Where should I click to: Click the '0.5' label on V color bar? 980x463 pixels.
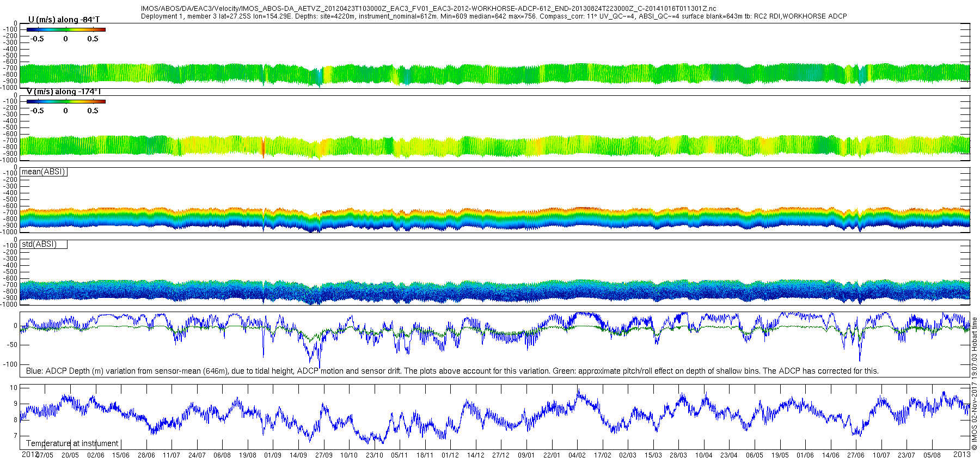pos(93,111)
